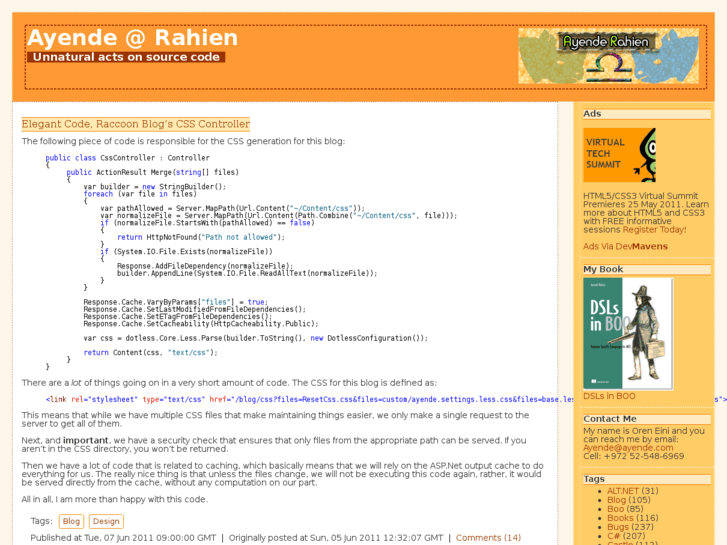The height and width of the screenshot is (545, 727).
Task: Click 'Originally posted at Sun, 05 Jun 2011' text
Action: [336, 538]
